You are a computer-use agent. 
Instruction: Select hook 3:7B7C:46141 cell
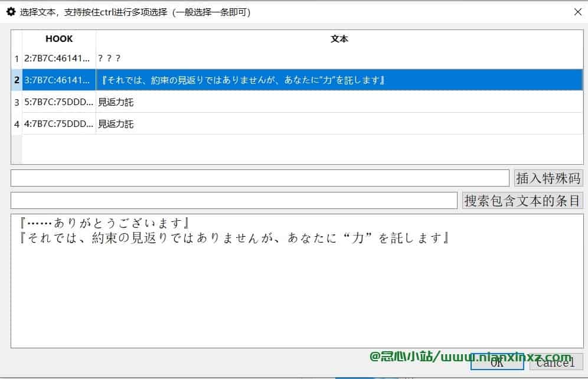pos(59,80)
